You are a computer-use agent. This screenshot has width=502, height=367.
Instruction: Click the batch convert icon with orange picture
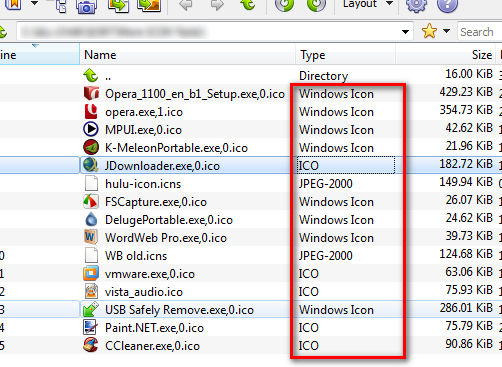(x=149, y=5)
